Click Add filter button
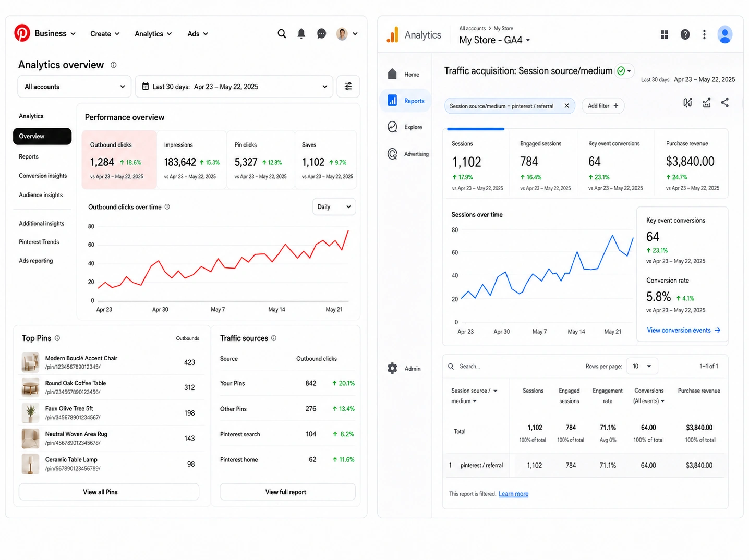 click(603, 106)
